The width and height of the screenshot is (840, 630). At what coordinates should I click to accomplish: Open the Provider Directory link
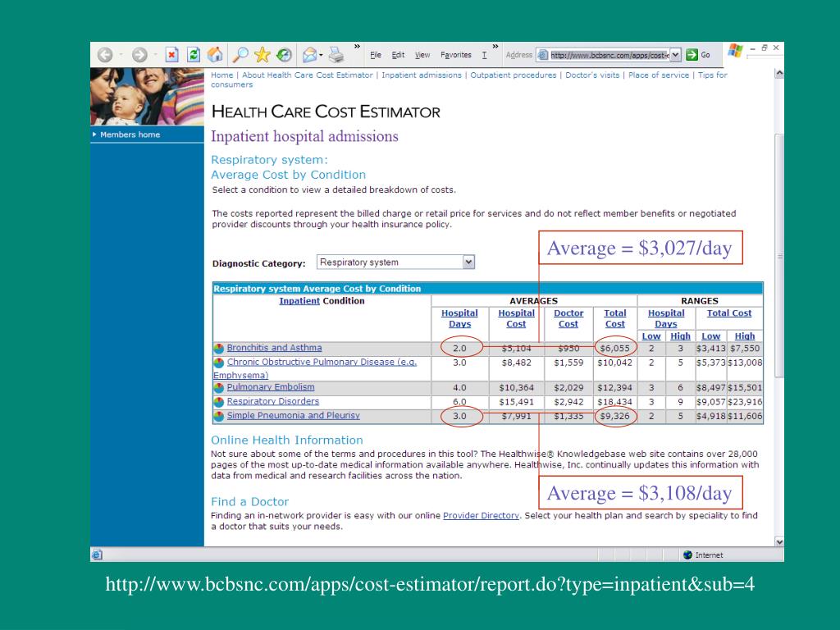(481, 515)
